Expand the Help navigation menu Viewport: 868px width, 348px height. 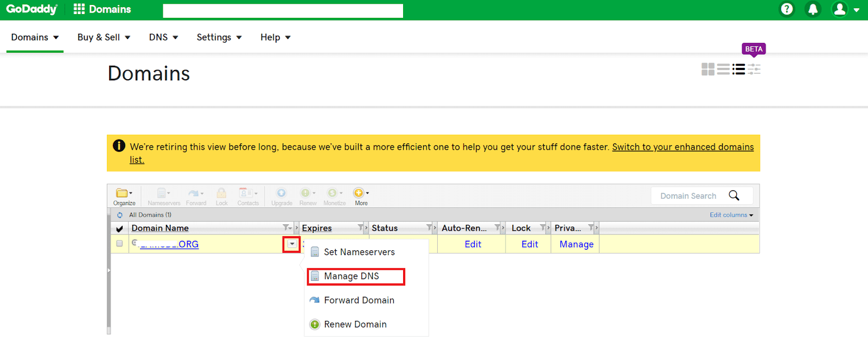(x=276, y=37)
